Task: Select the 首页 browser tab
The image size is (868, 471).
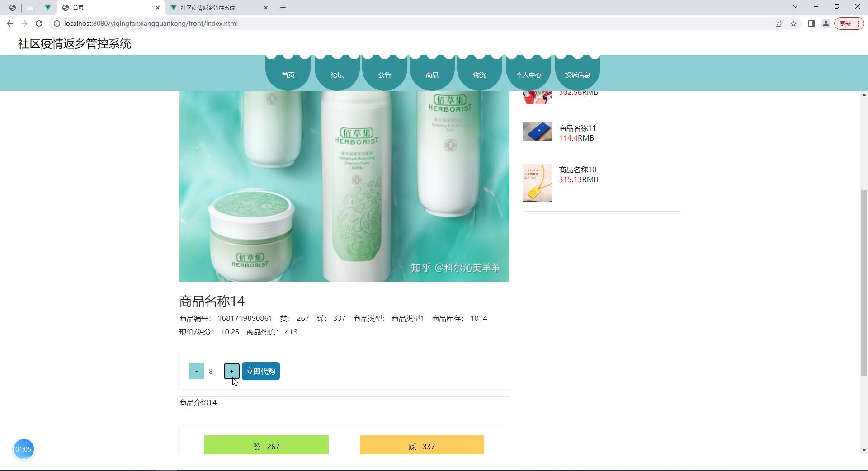Action: point(111,8)
